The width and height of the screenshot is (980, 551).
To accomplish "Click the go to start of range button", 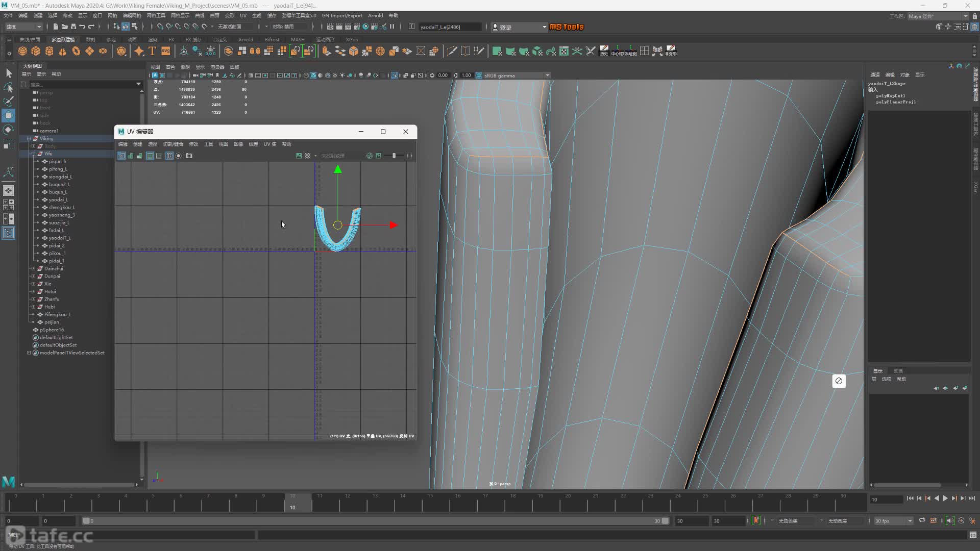I will point(910,498).
